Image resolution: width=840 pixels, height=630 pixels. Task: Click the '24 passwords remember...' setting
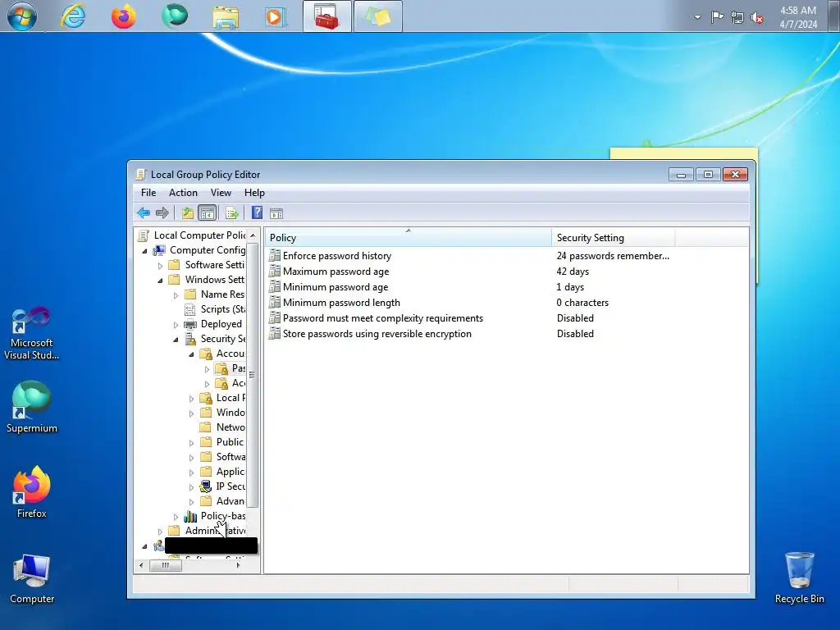point(613,256)
